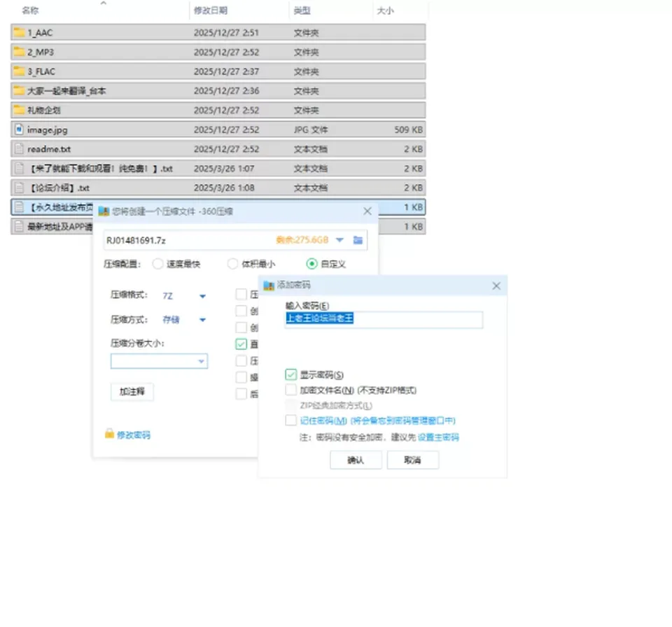672x627 pixels.
Task: Select the 【论坛介绍】.txt file name
Action: pyautogui.click(x=59, y=188)
